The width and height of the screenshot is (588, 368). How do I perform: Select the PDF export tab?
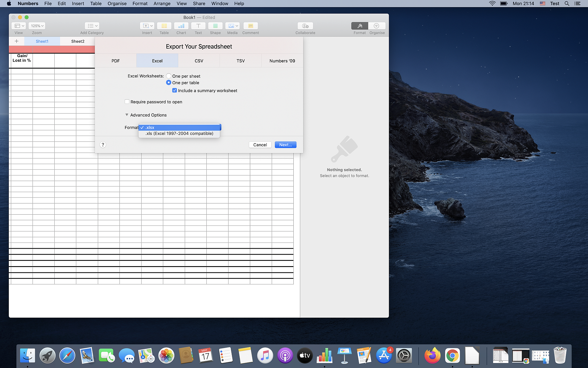click(116, 61)
